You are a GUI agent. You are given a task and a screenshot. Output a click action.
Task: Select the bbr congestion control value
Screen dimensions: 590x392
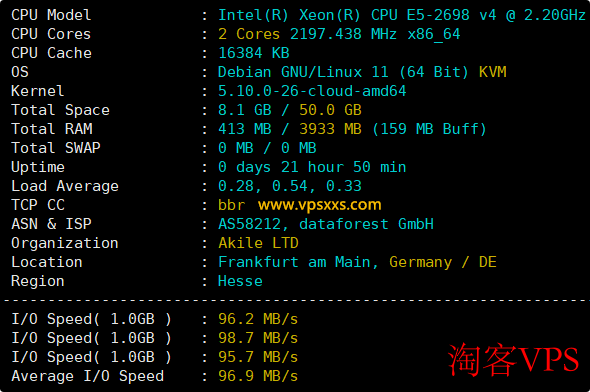231,205
